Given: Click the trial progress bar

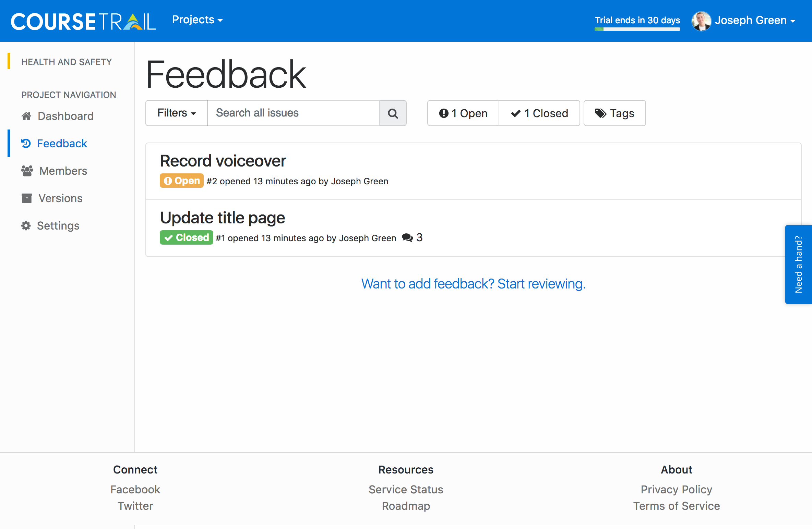Looking at the screenshot, I should (637, 29).
